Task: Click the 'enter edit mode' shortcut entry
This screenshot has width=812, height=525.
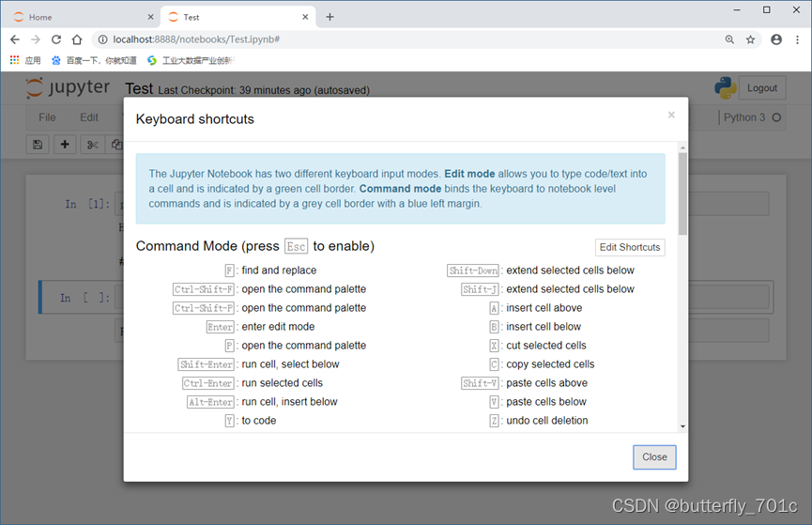Action: pyautogui.click(x=278, y=327)
